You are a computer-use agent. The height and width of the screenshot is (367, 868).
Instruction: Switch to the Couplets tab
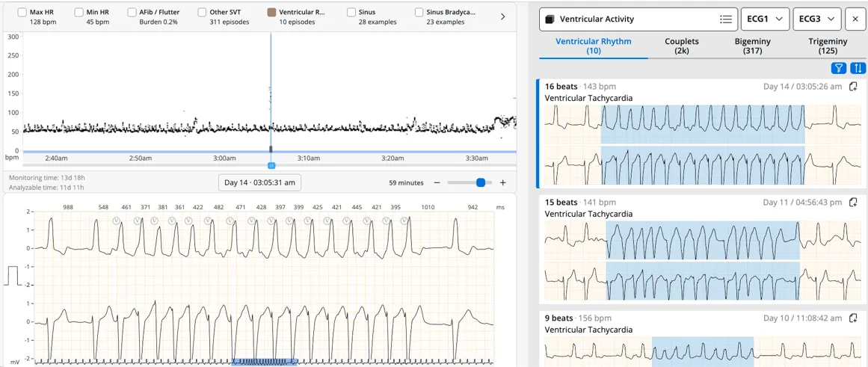[681, 46]
